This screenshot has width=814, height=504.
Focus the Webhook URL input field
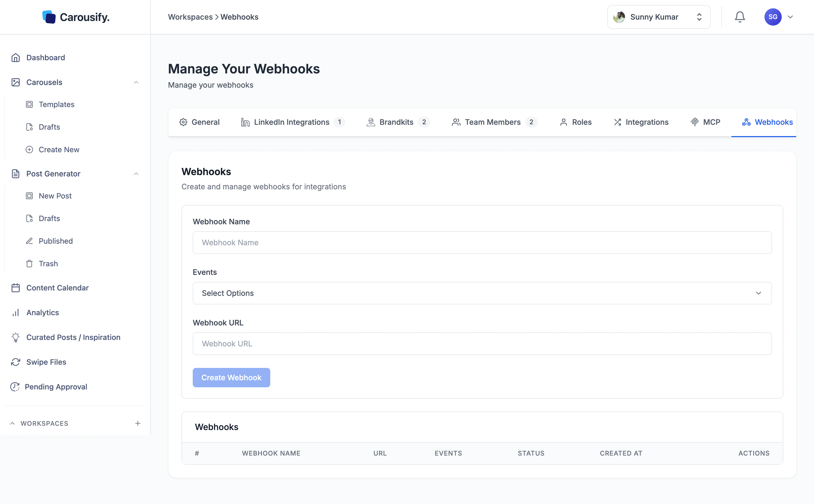tap(482, 344)
